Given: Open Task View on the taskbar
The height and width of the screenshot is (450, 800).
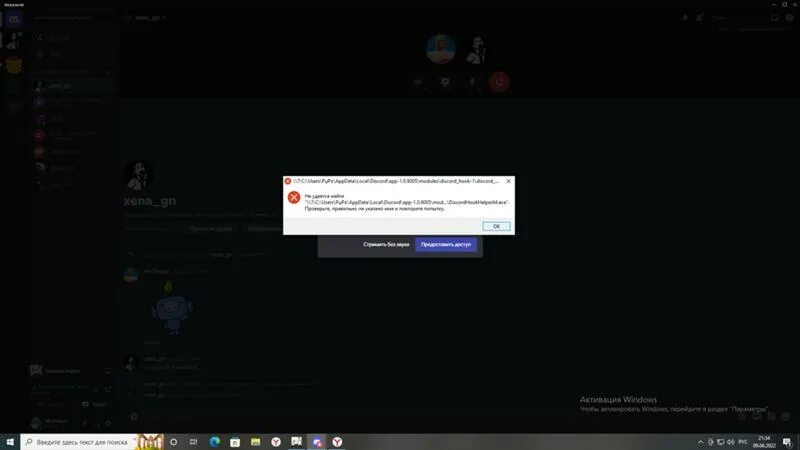Looking at the screenshot, I should [193, 442].
